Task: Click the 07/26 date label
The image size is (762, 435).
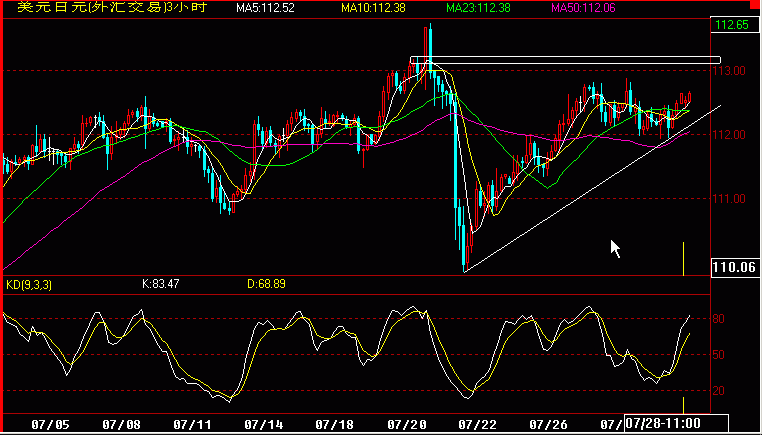Action: point(549,425)
